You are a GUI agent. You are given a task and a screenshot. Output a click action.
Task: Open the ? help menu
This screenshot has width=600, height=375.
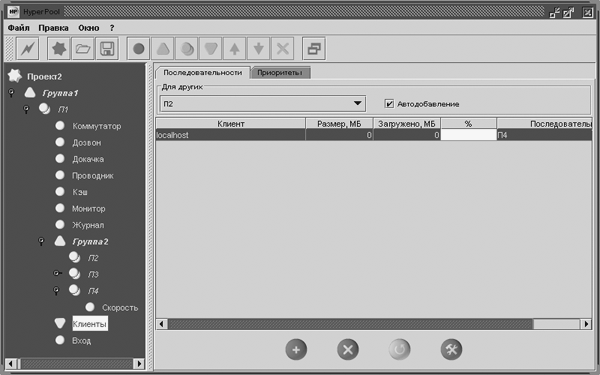coord(112,28)
